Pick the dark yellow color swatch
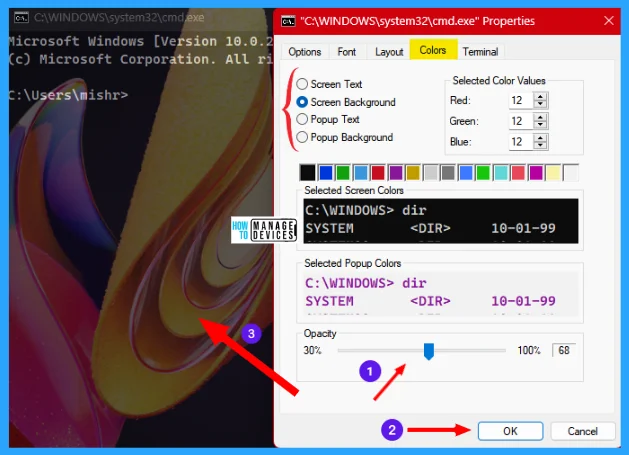Viewport: 629px width, 455px height. 413,173
